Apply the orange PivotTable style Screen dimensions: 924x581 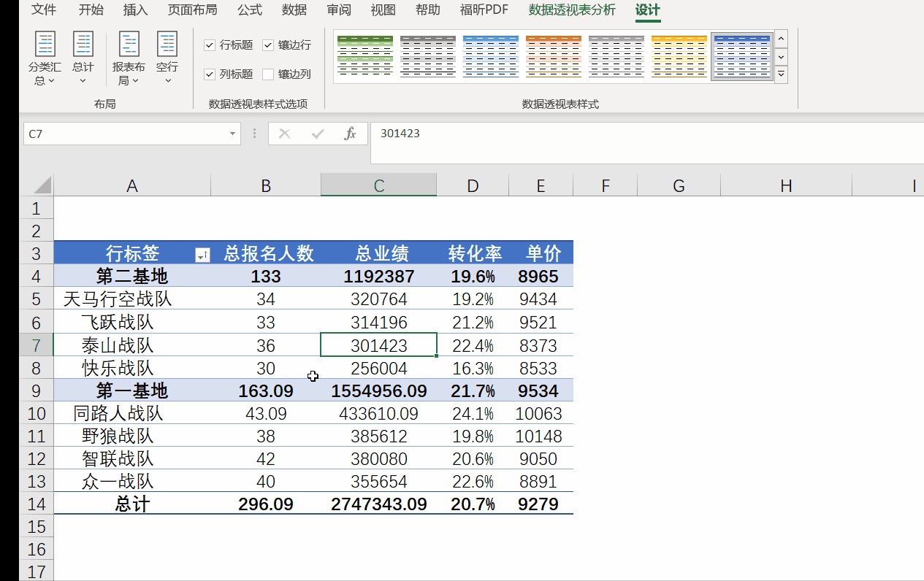pos(554,56)
